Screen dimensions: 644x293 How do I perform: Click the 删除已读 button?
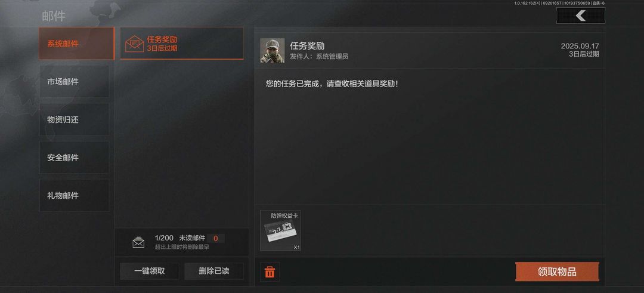coord(214,272)
